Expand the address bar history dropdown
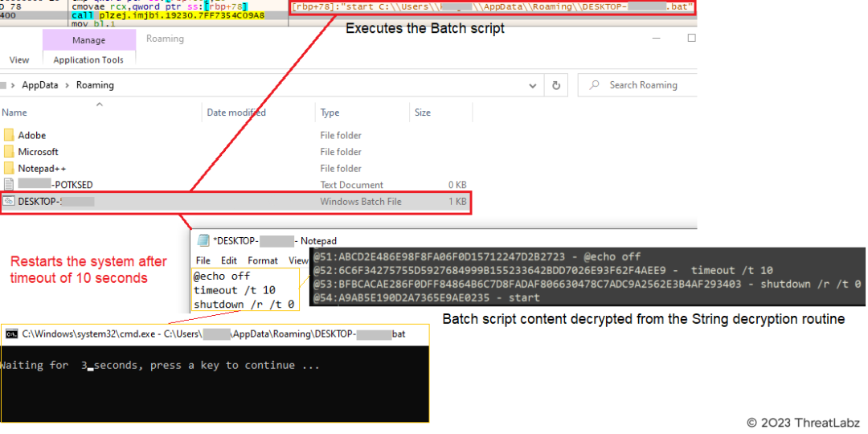This screenshot has width=868, height=434. coord(533,85)
